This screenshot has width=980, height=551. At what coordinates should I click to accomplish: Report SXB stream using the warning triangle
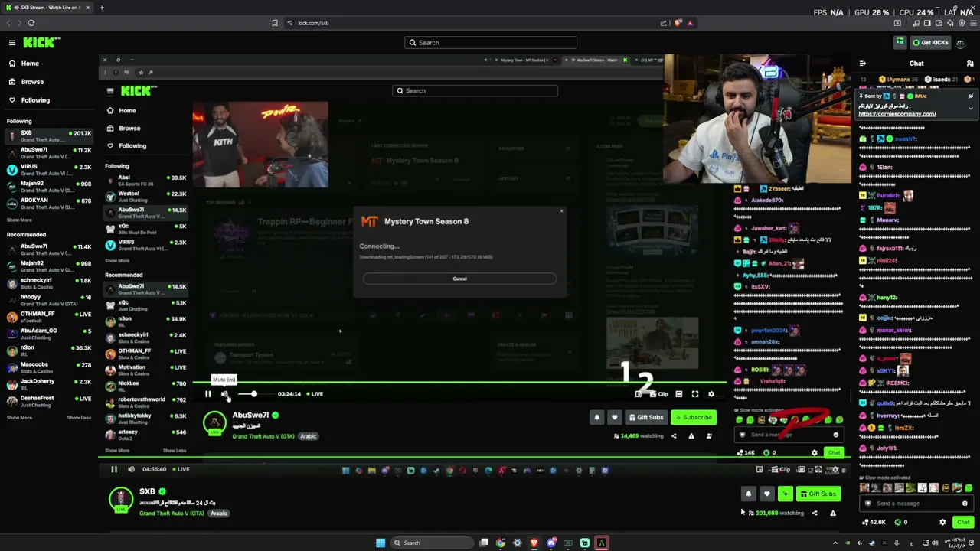[x=833, y=514]
